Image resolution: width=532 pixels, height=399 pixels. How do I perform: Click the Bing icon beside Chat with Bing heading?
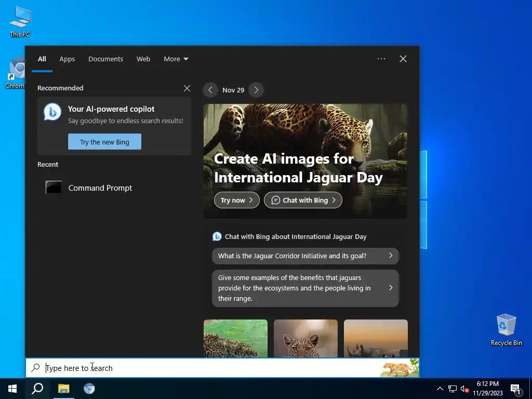click(217, 236)
